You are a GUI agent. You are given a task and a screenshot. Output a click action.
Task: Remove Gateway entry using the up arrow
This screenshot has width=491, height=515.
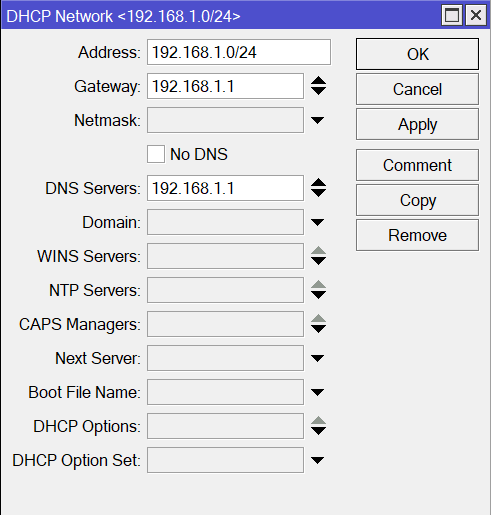coord(318,80)
